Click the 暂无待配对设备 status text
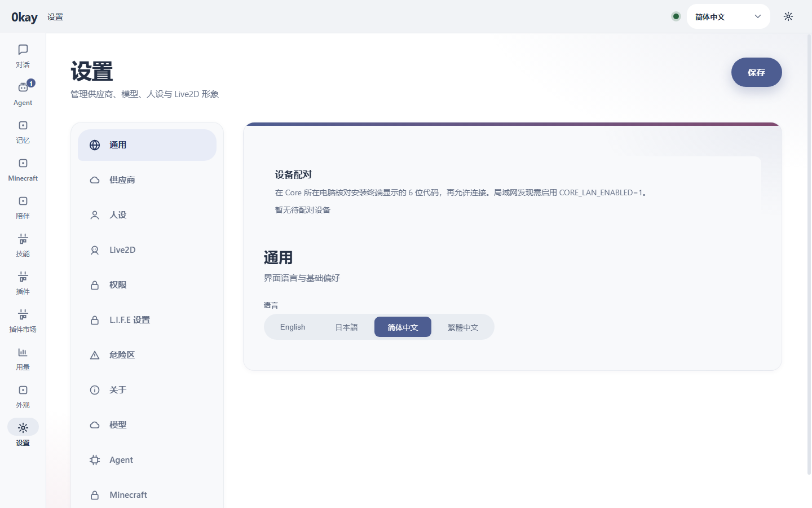 pyautogui.click(x=303, y=210)
